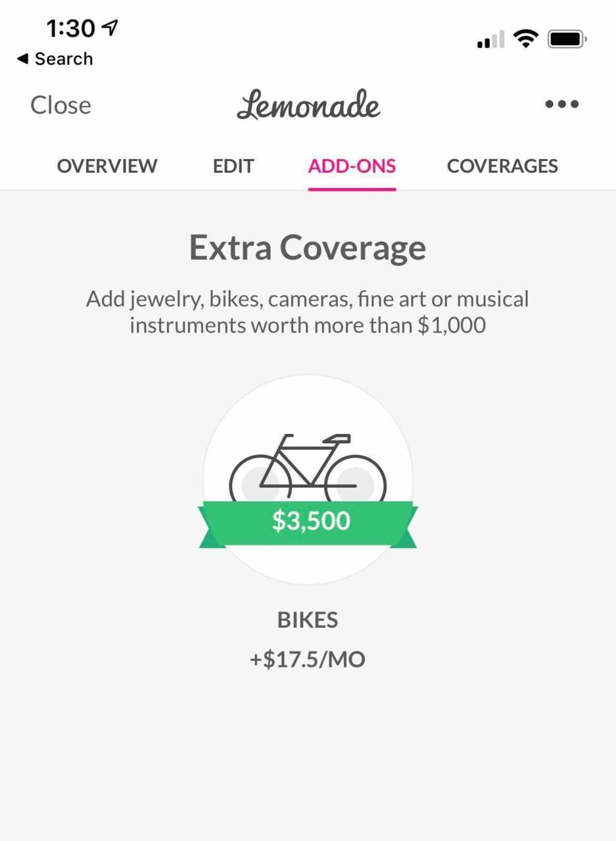
Task: Return to Search via the back link
Action: pyautogui.click(x=55, y=59)
